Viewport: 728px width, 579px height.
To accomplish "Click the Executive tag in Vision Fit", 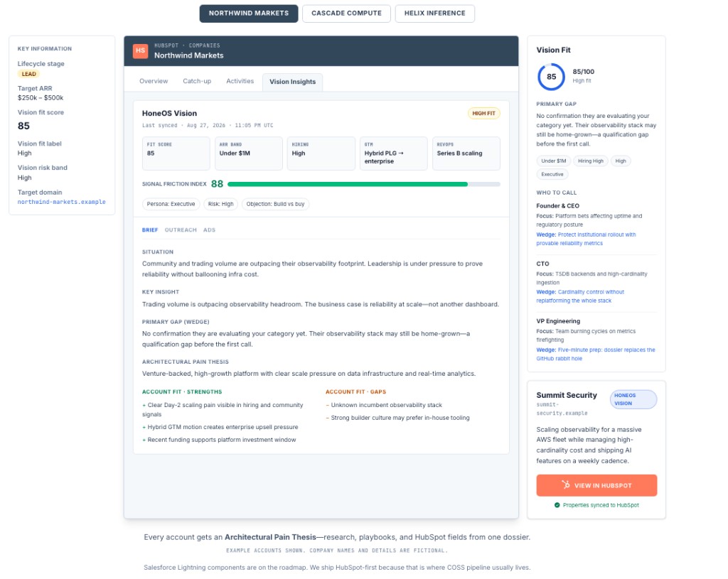I will click(552, 175).
